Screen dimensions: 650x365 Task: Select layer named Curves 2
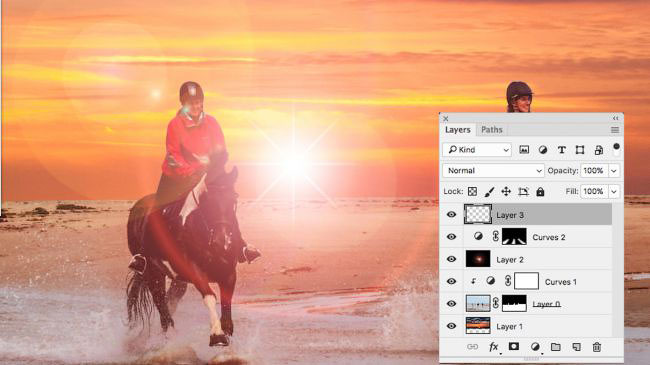coord(549,237)
